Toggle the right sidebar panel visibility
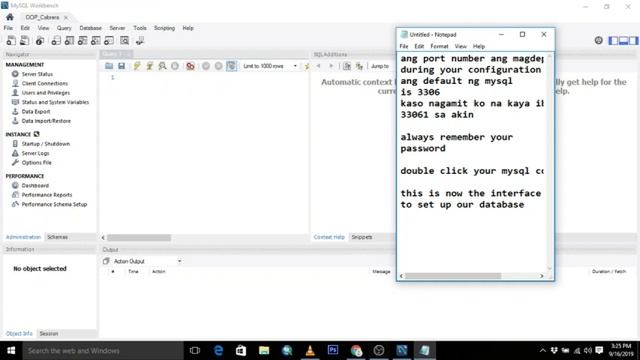This screenshot has width=640, height=360. tap(633, 40)
